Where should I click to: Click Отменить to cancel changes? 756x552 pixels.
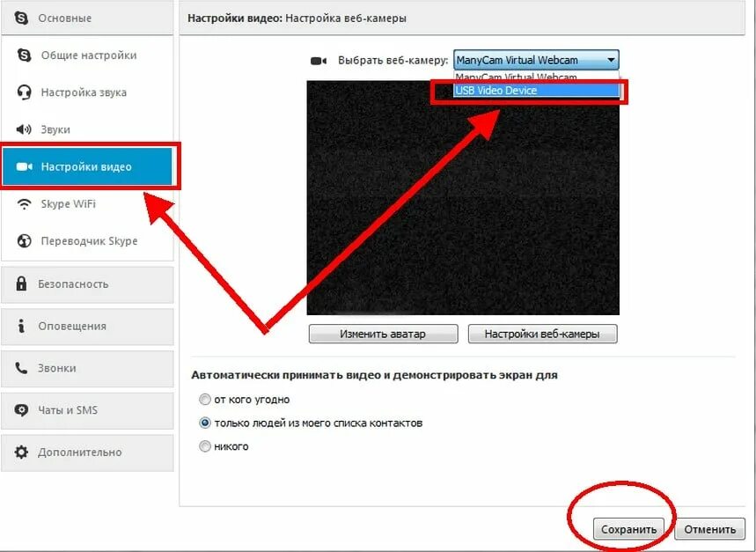tap(709, 529)
